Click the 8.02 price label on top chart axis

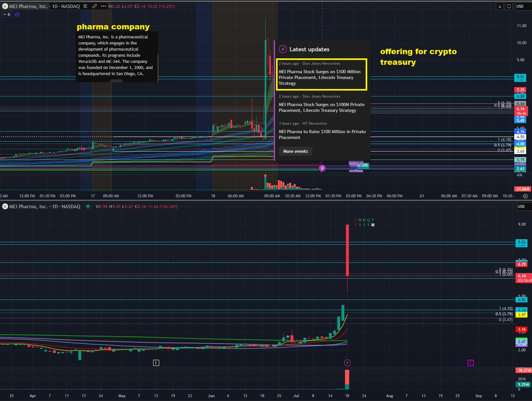click(520, 77)
